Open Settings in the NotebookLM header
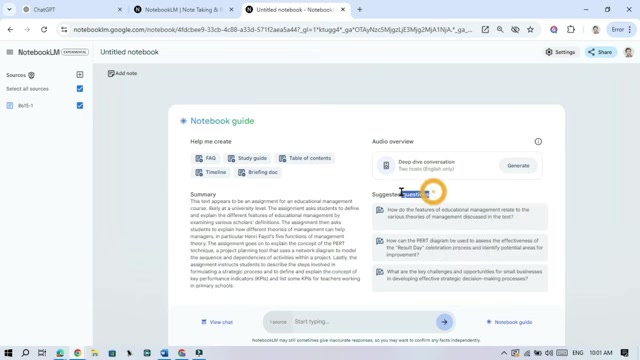The height and width of the screenshot is (360, 640). point(560,52)
